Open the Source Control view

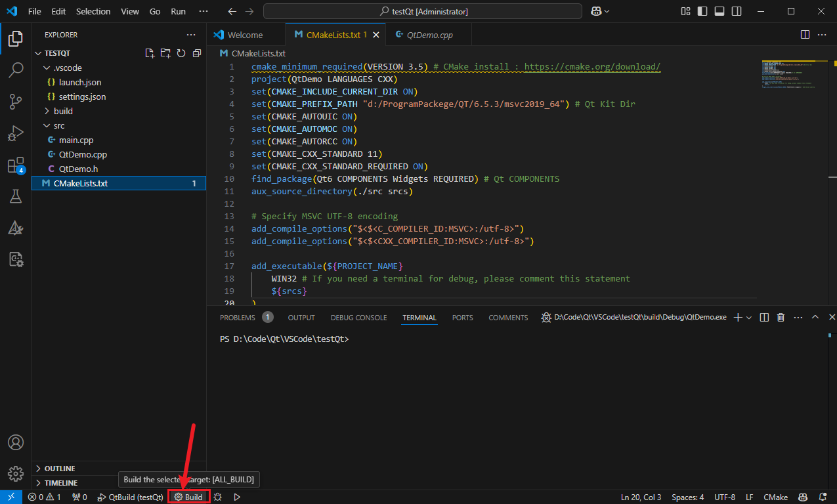tap(16, 102)
